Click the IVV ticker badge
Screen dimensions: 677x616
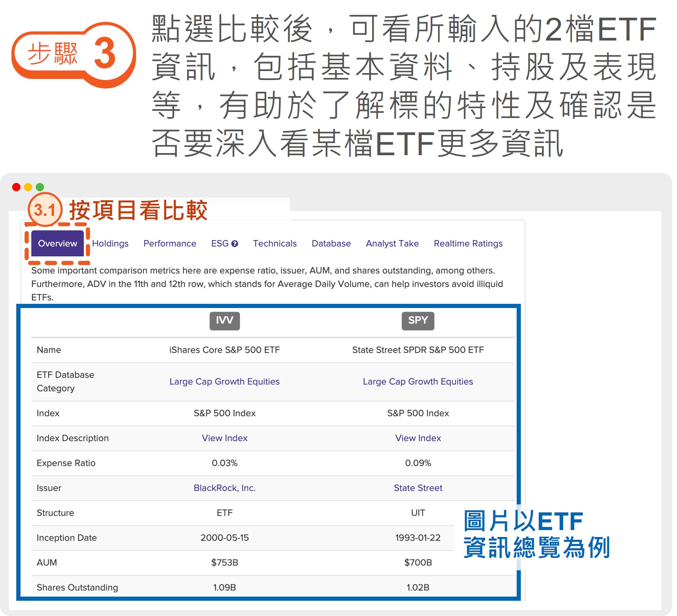(x=225, y=320)
